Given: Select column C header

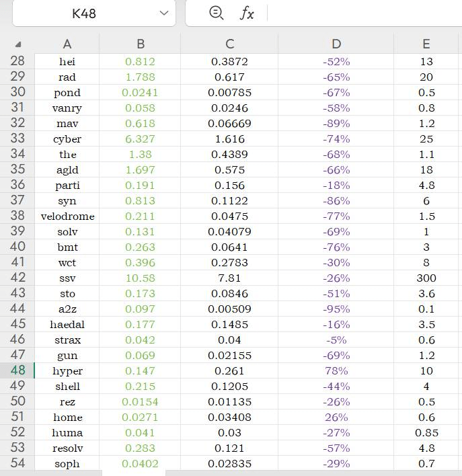Looking at the screenshot, I should tap(229, 44).
